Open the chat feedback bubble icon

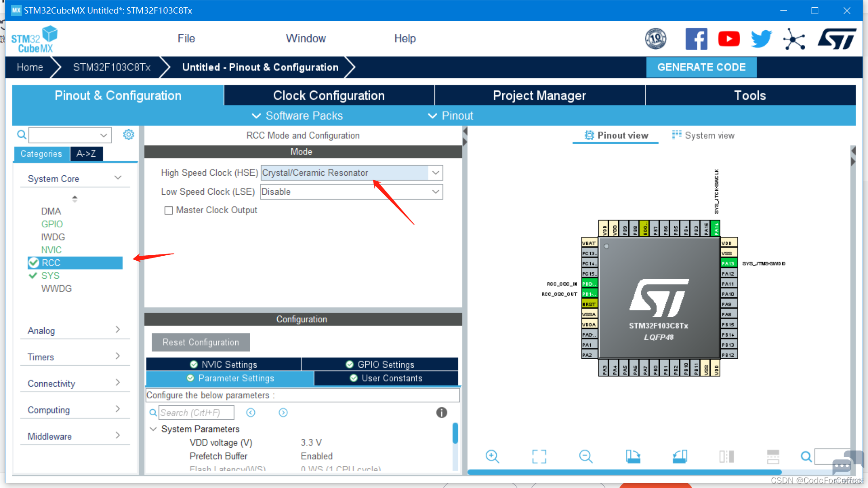[x=842, y=466]
